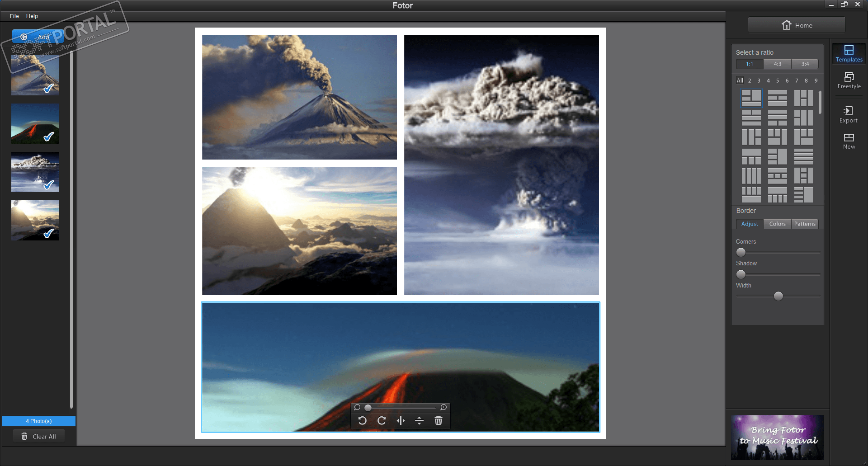Open the Export panel
The image size is (868, 466).
(x=849, y=114)
